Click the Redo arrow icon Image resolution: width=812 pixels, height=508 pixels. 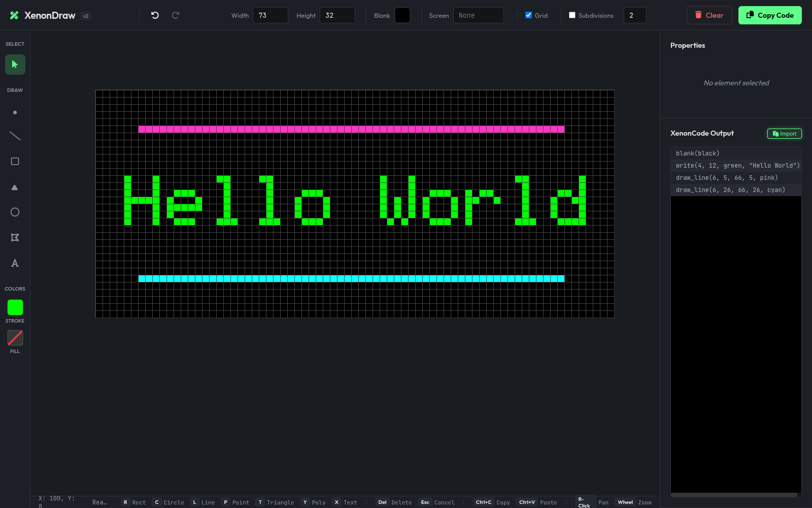click(176, 15)
